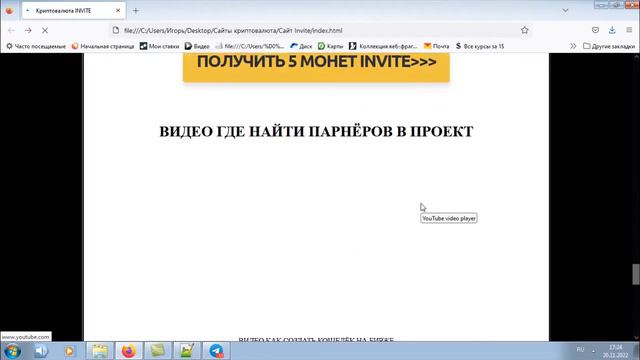
Task: Open Начальная страница bookmark
Action: coord(103,46)
